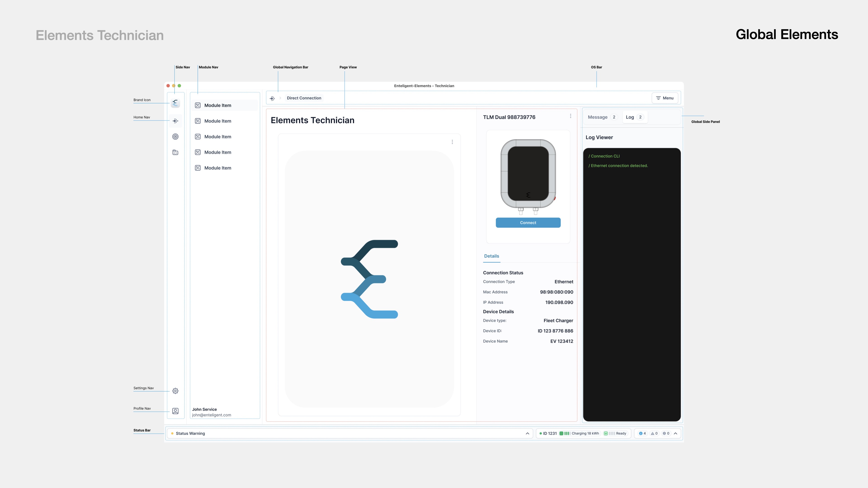Open the folder icon in side nav
Image resolution: width=868 pixels, height=488 pixels.
175,152
